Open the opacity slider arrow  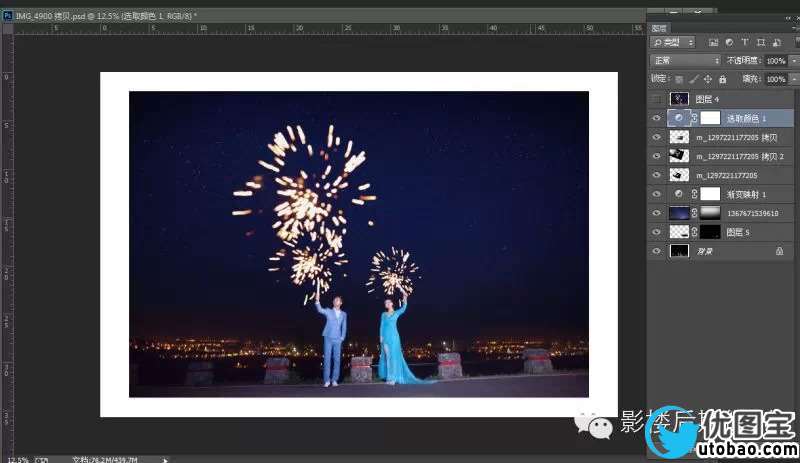(794, 61)
